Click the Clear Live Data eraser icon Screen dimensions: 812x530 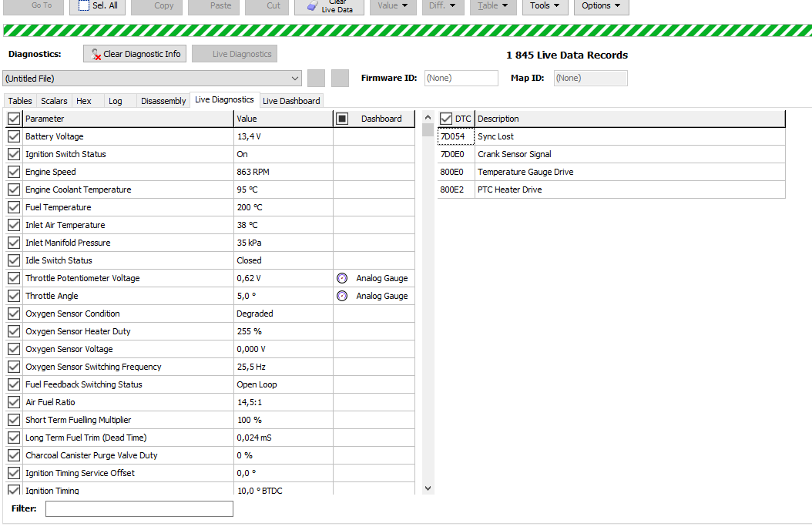[x=312, y=5]
